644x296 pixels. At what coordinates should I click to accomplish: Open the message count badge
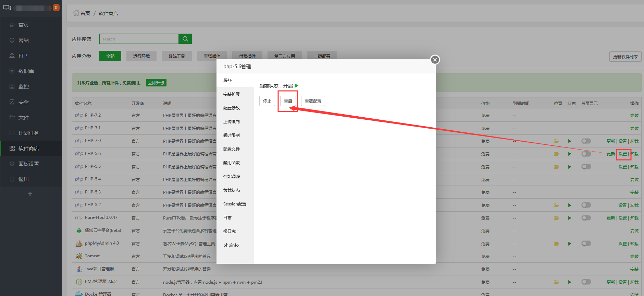pyautogui.click(x=56, y=8)
